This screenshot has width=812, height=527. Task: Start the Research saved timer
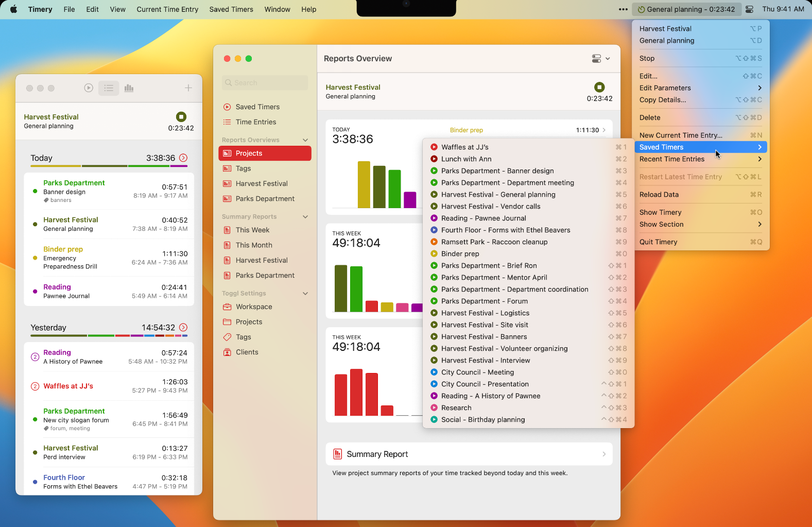[x=528, y=407]
